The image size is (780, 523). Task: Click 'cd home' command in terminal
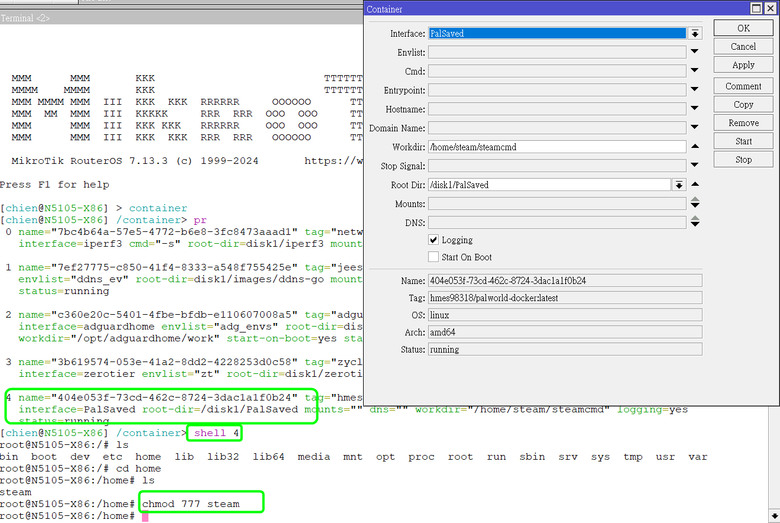tap(138, 469)
